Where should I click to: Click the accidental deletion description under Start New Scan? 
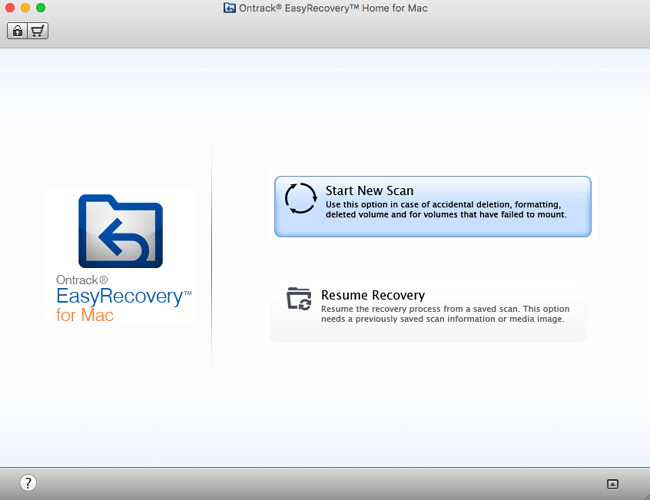(x=446, y=209)
